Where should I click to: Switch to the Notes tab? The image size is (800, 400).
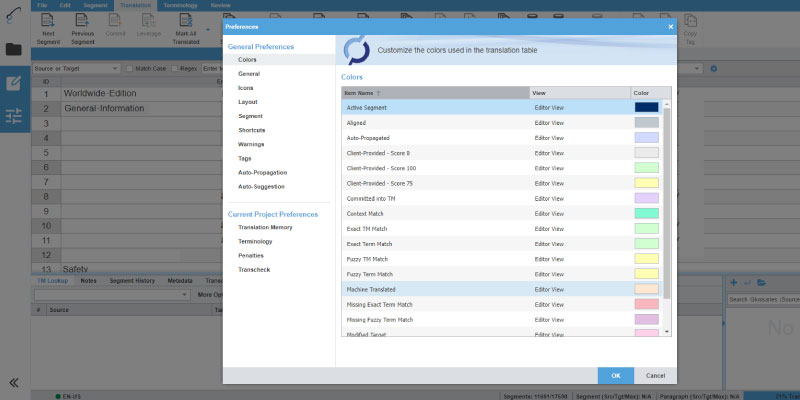click(x=88, y=281)
